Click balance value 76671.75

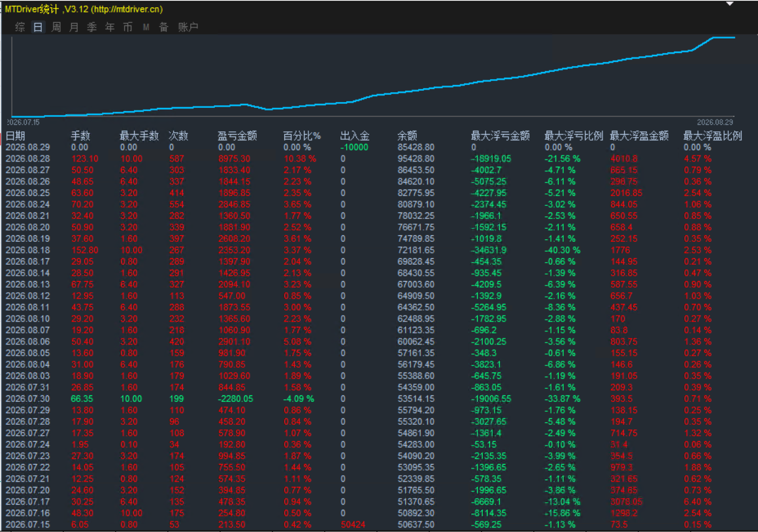(x=416, y=227)
